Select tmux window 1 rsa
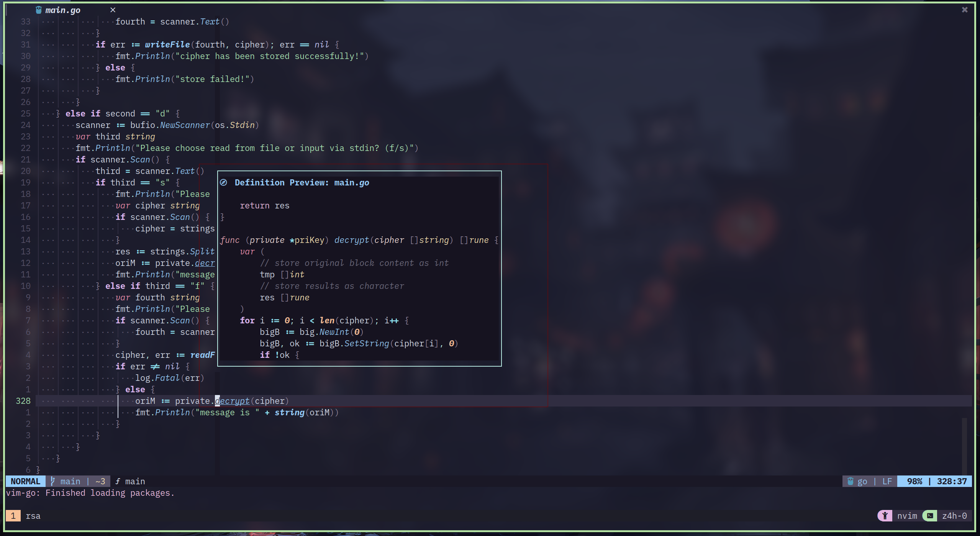 33,516
